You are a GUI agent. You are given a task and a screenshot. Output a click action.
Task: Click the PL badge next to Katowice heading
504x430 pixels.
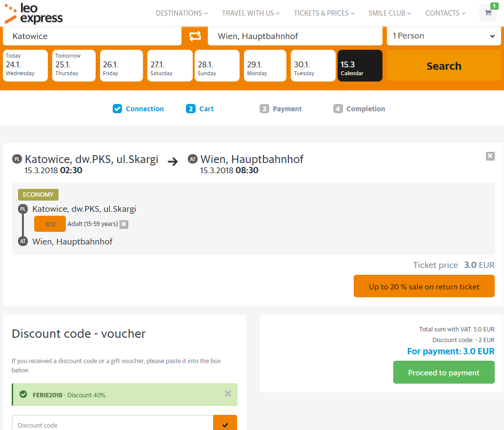17,159
